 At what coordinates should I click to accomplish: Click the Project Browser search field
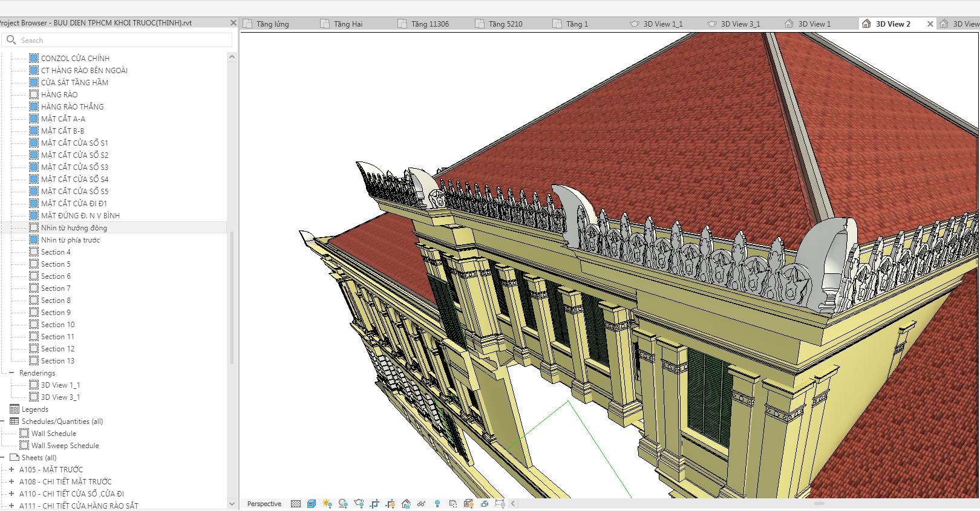coord(117,40)
